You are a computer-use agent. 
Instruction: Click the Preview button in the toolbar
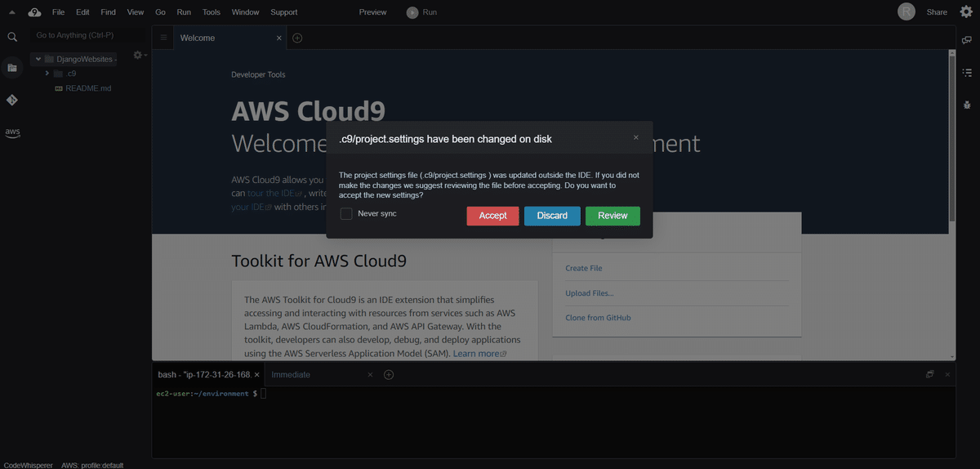(372, 12)
